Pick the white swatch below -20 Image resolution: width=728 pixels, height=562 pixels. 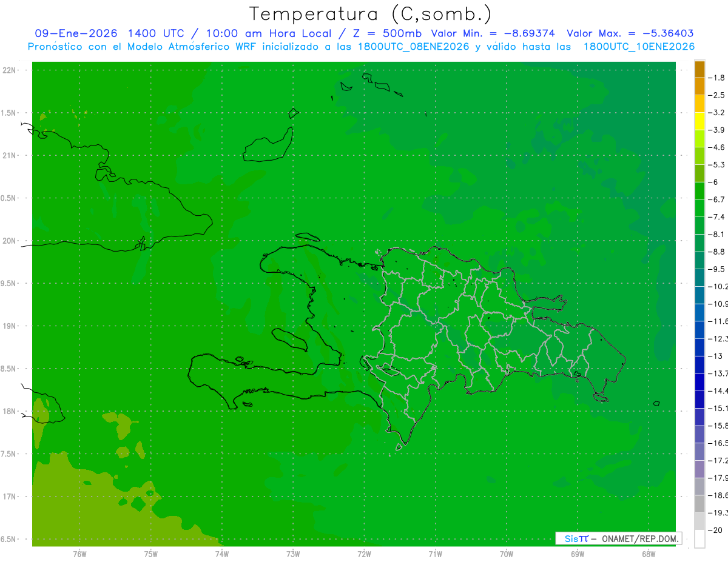[x=699, y=539]
